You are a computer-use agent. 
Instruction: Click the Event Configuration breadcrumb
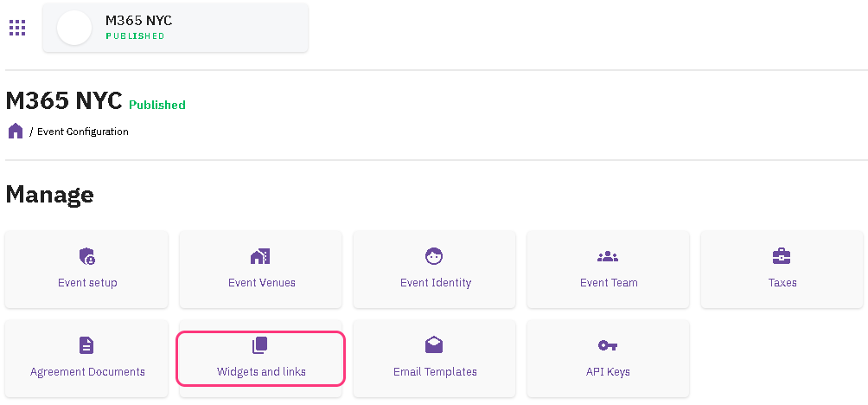click(83, 132)
